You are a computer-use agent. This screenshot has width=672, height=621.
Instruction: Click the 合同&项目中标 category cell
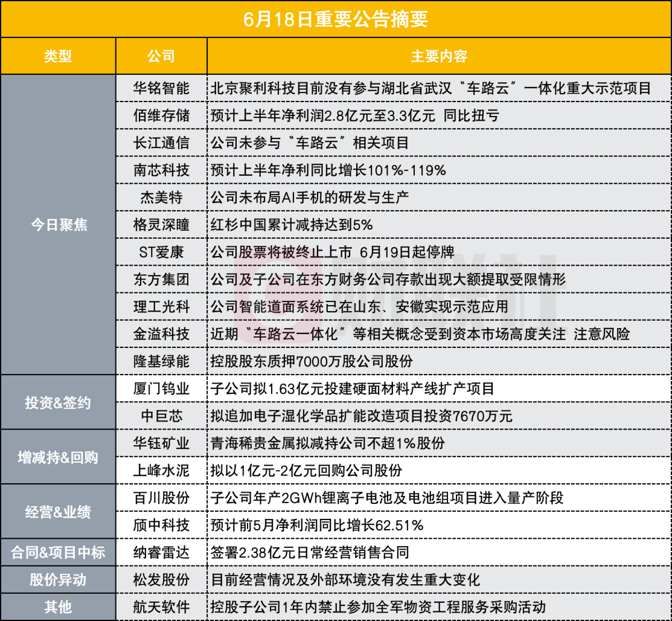59,552
